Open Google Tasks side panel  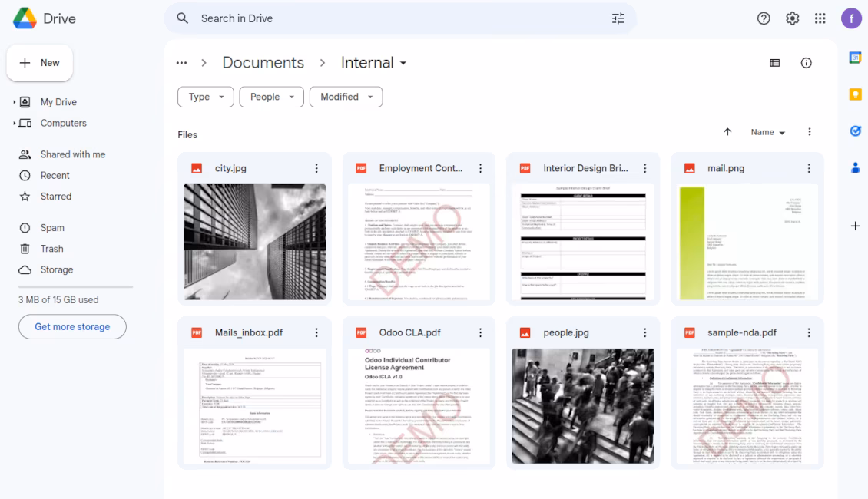pos(855,131)
